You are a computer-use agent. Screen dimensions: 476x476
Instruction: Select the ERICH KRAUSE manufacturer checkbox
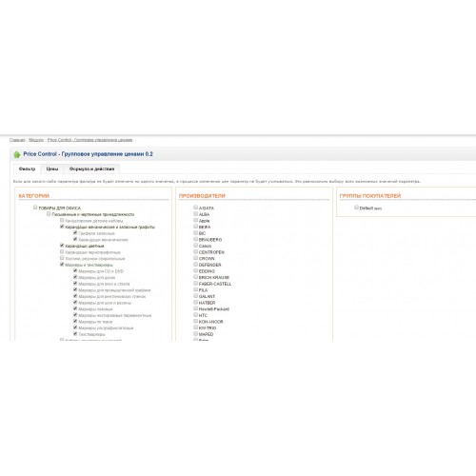[196, 277]
